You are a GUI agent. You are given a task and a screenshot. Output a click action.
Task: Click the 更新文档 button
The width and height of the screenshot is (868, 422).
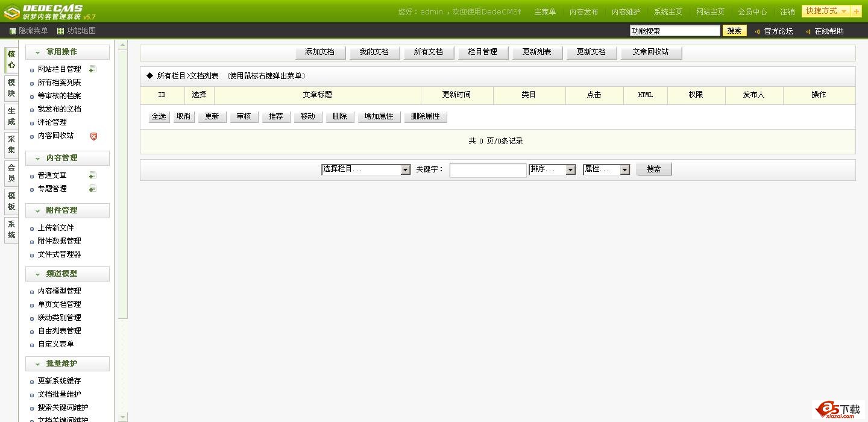point(591,52)
